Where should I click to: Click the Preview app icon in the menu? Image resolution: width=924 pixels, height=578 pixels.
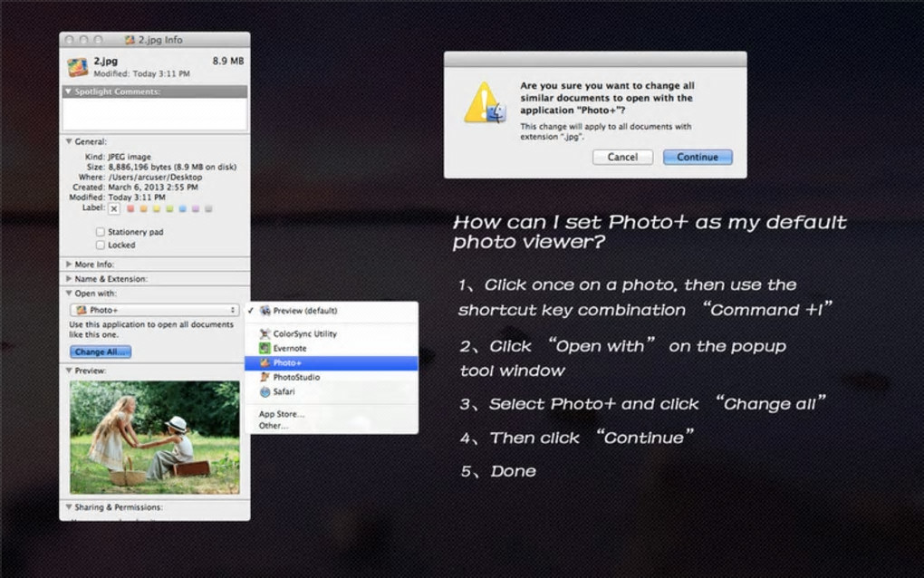tap(265, 311)
